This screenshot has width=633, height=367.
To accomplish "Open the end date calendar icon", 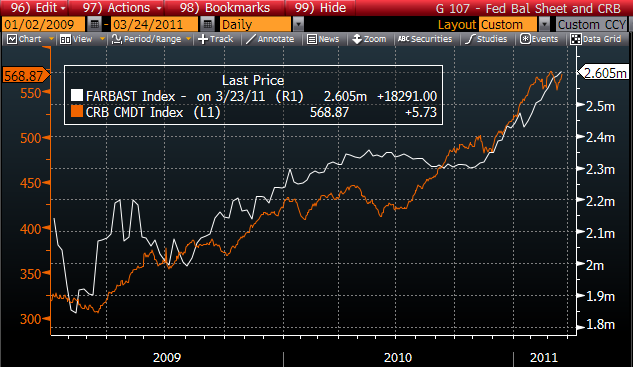I will pyautogui.click(x=208, y=25).
